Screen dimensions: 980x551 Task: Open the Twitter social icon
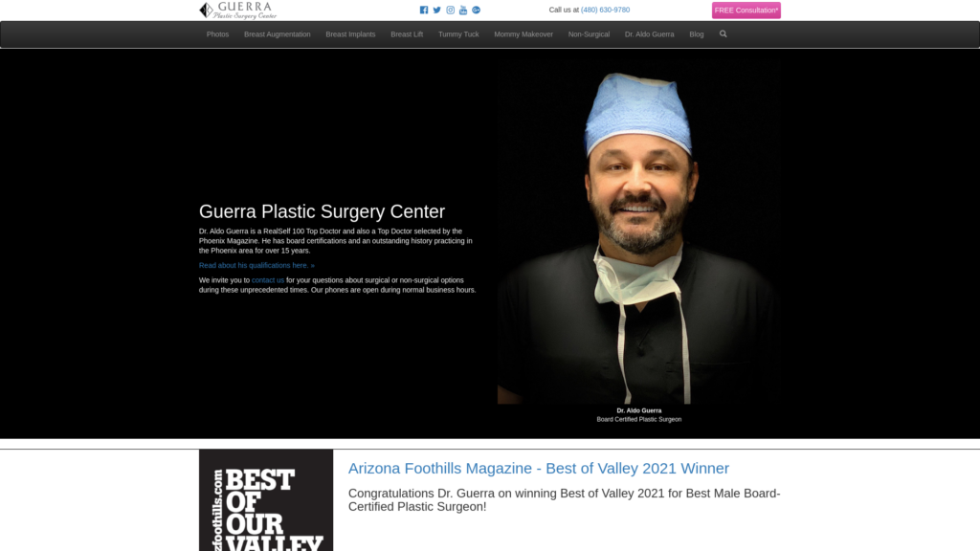436,10
